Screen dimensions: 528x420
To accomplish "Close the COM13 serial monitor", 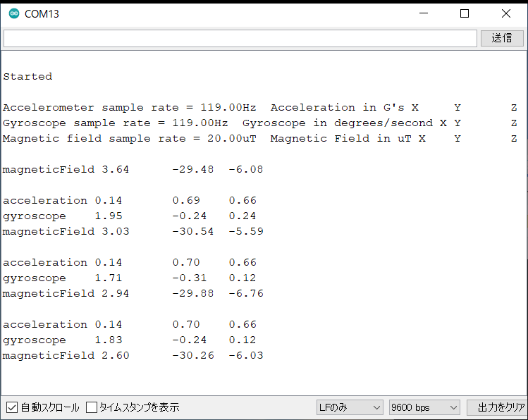I will (505, 13).
